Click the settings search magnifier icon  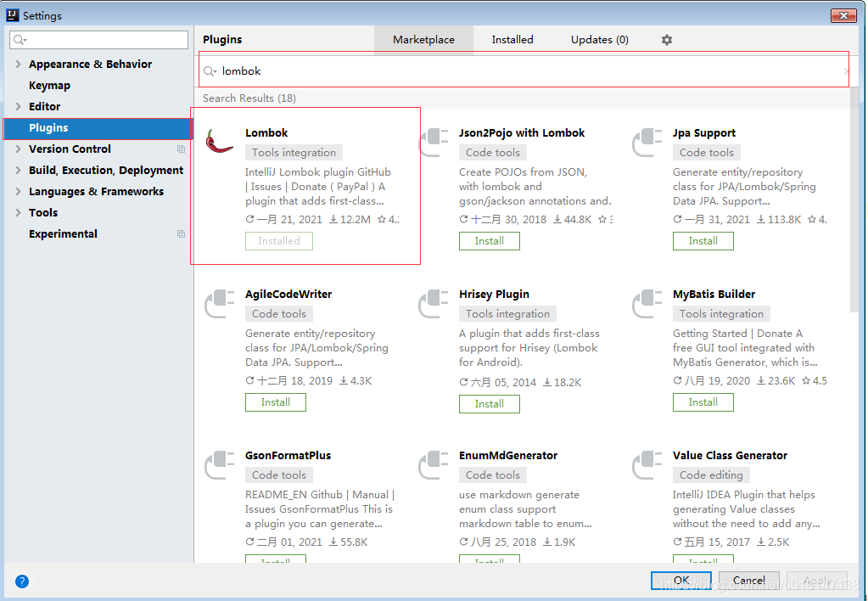pyautogui.click(x=20, y=40)
